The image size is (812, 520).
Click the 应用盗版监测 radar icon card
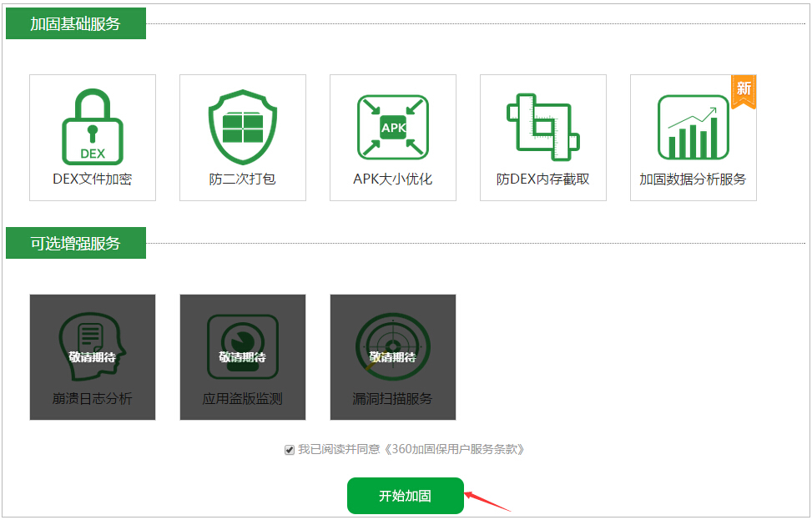[243, 357]
